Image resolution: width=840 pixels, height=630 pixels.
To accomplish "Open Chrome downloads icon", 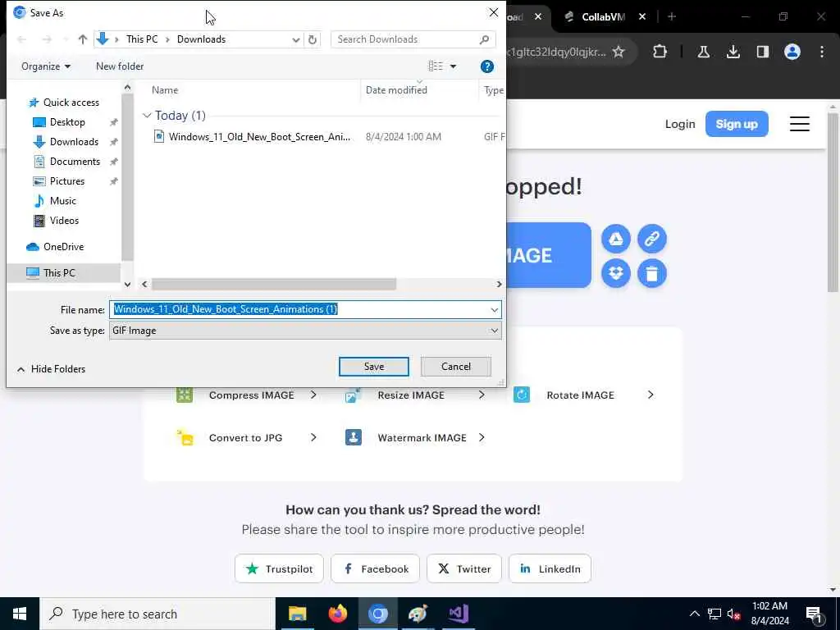I will point(733,52).
